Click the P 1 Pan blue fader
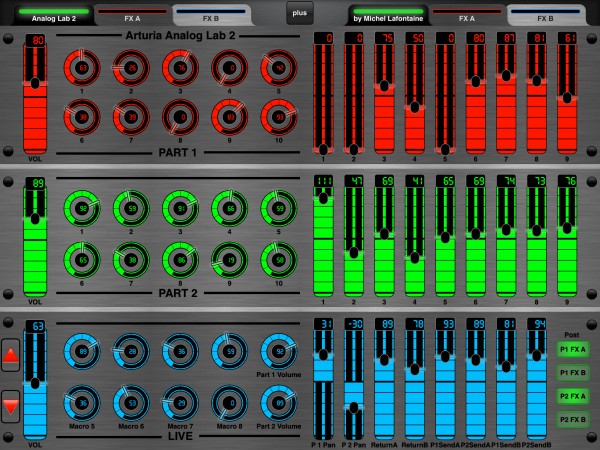600x450 pixels. (x=323, y=385)
